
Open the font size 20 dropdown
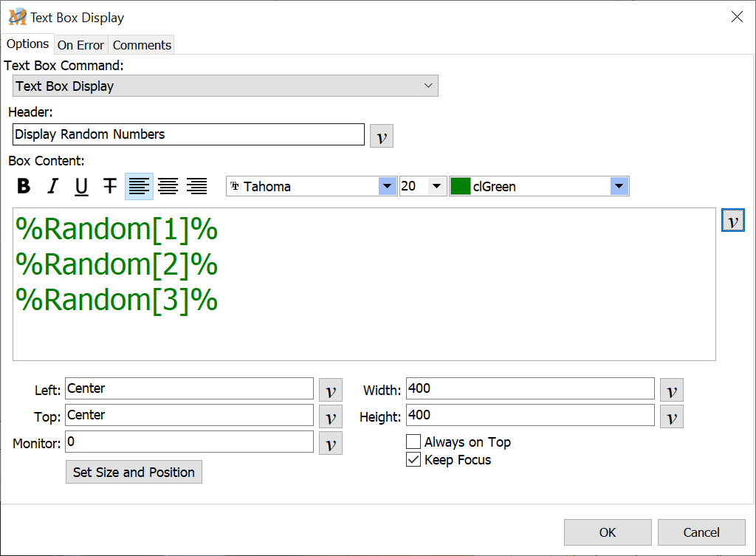[436, 187]
